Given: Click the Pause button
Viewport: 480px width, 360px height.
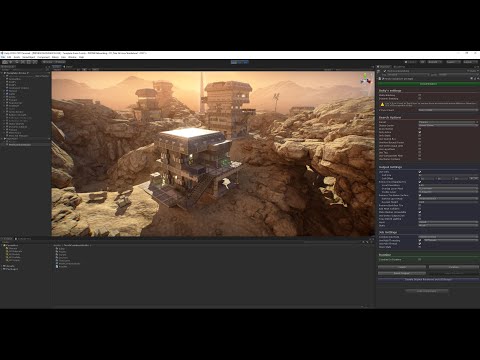Looking at the screenshot, I should 240,62.
